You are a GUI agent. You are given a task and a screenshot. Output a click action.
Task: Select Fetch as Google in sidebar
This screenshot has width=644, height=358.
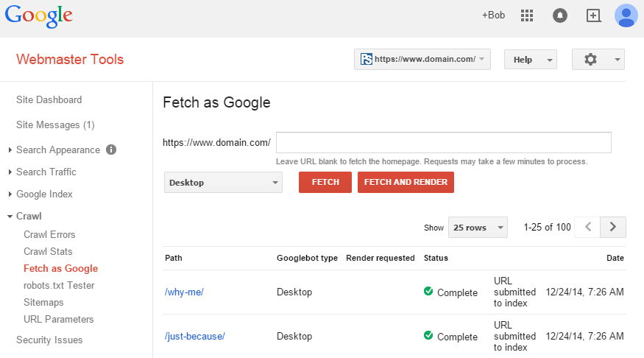[x=61, y=268]
